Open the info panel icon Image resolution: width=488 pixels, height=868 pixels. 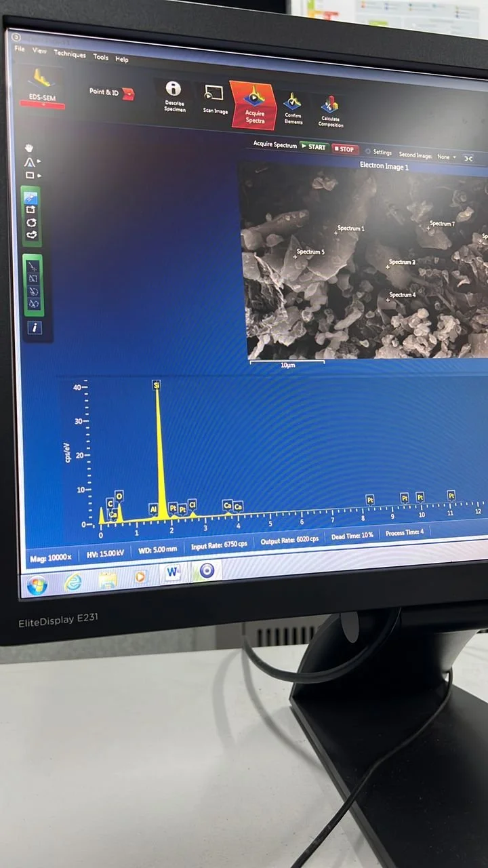[x=35, y=328]
